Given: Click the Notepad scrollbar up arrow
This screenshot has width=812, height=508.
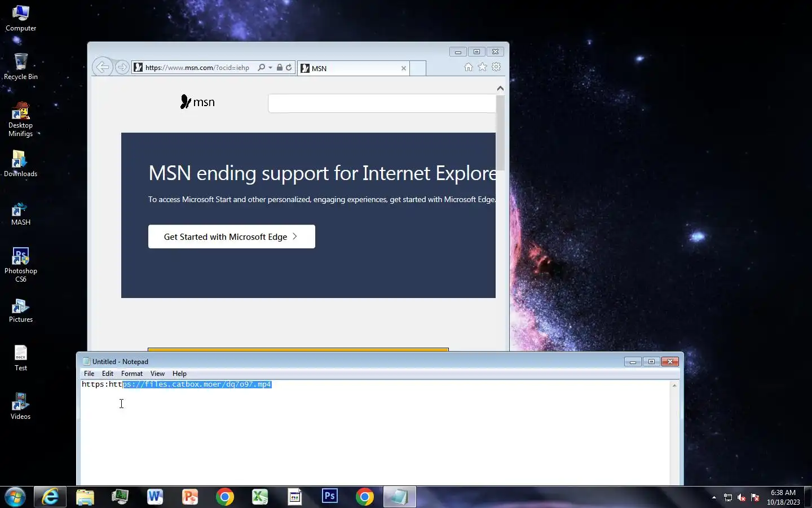Looking at the screenshot, I should coord(674,386).
